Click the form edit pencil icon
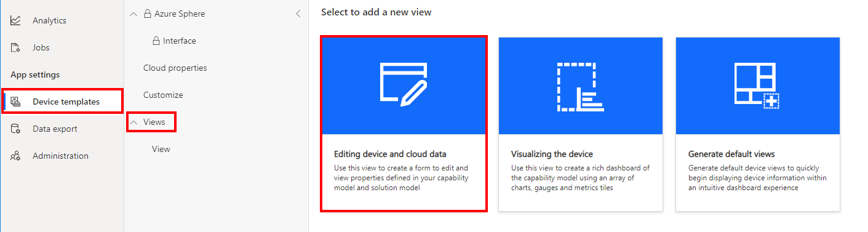Viewport: 868px width, 232px height. [404, 82]
